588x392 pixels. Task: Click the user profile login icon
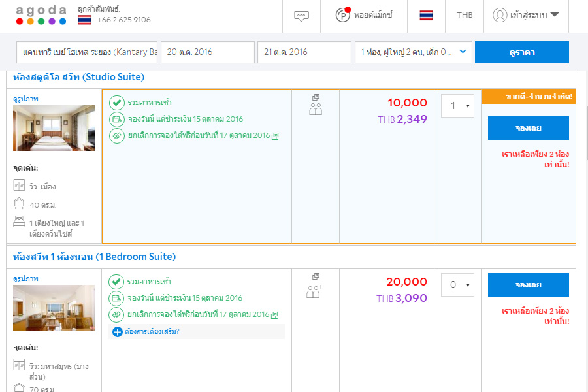point(500,15)
